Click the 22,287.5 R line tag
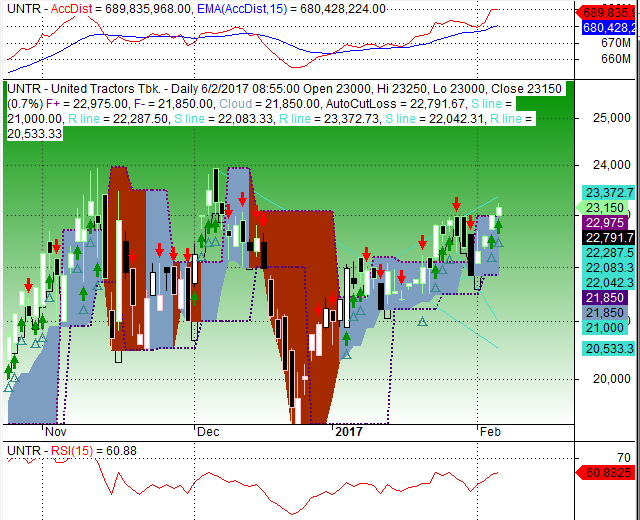The height and width of the screenshot is (520, 640). [x=609, y=253]
